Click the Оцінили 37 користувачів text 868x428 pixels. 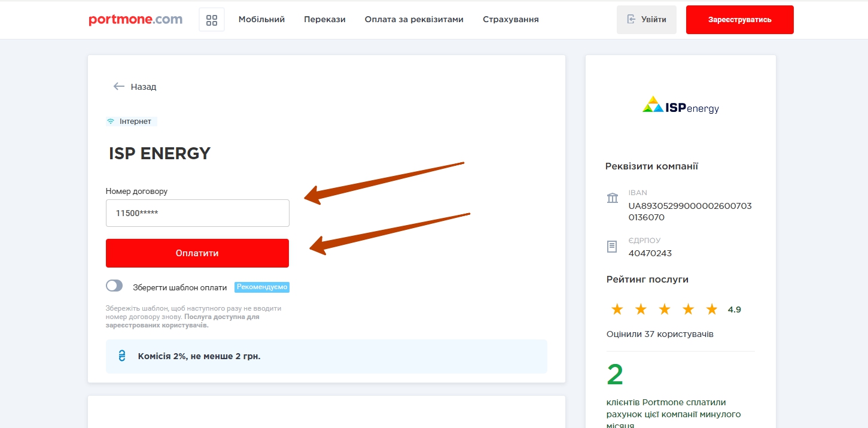point(660,334)
